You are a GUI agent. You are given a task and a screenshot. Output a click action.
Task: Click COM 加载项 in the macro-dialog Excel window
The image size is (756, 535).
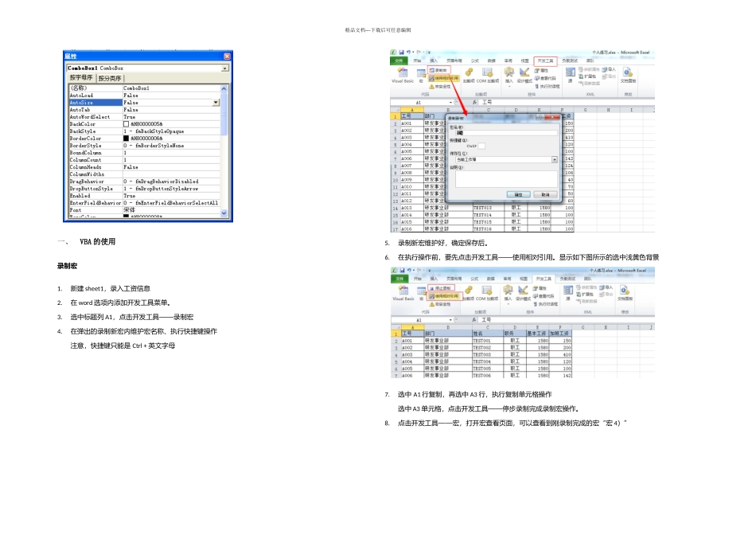pos(488,76)
